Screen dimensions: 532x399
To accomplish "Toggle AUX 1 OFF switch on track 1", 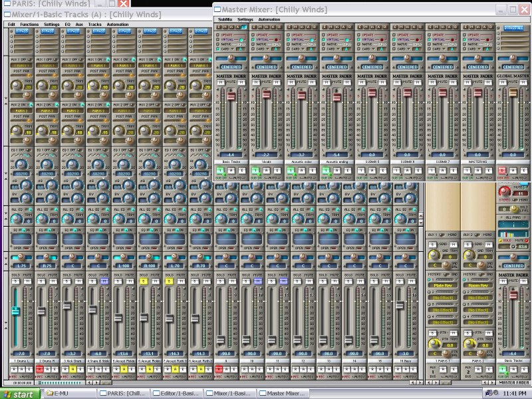I will click(29, 60).
